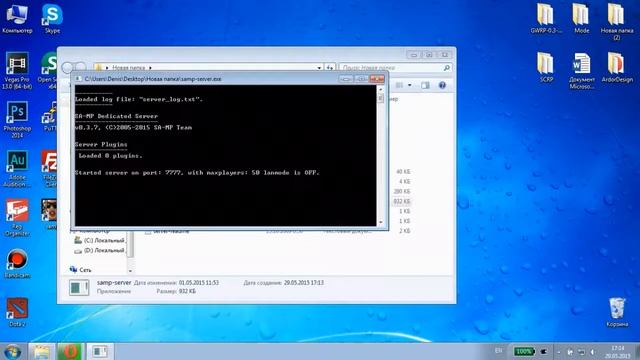Launch Bandicam desktop shortcut

(17, 264)
